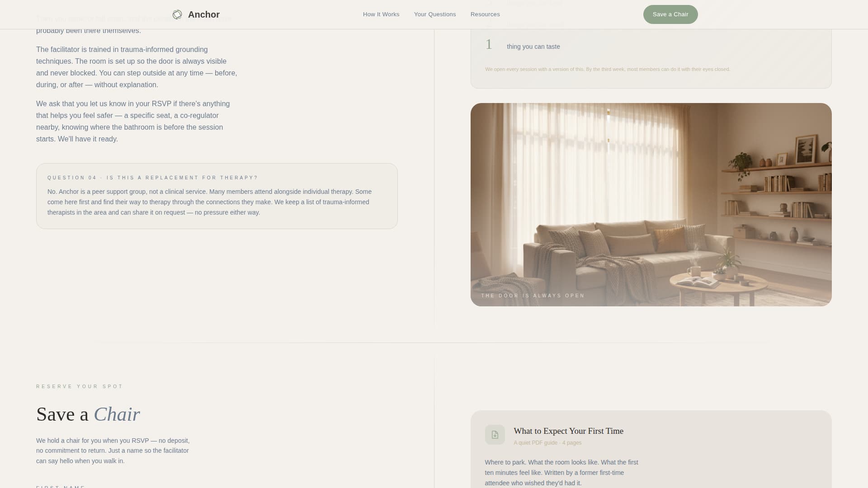The width and height of the screenshot is (868, 488).
Task: Click the Anchor logo icon
Action: (177, 14)
